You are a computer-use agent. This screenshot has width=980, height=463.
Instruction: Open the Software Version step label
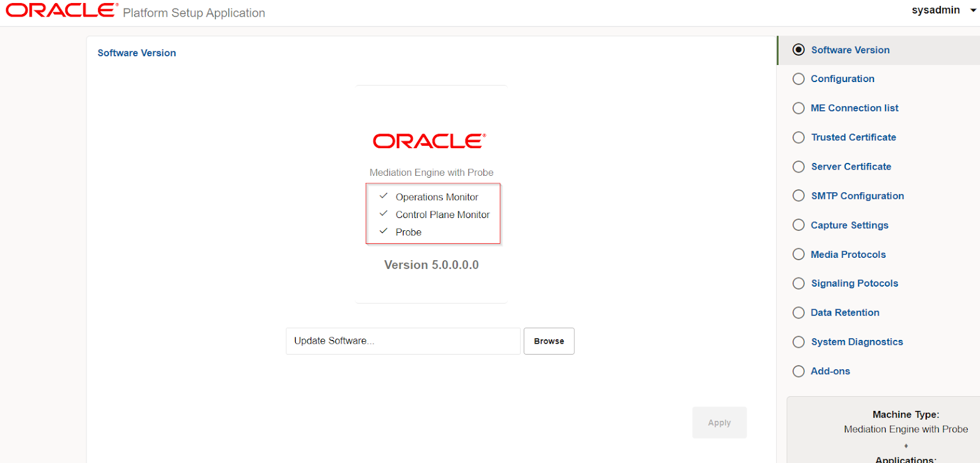pyautogui.click(x=850, y=50)
